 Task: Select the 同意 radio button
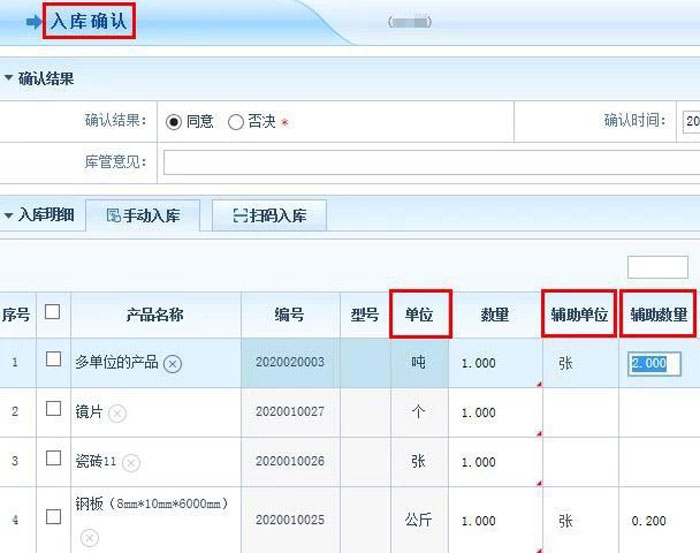tap(173, 122)
